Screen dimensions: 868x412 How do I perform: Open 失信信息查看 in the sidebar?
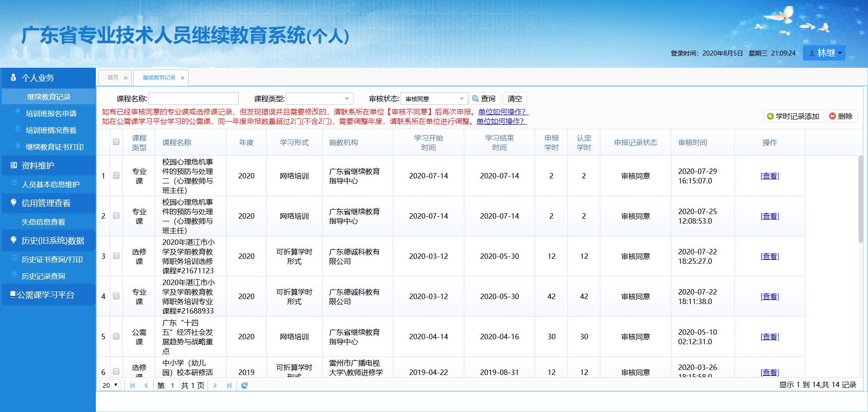[x=43, y=222]
